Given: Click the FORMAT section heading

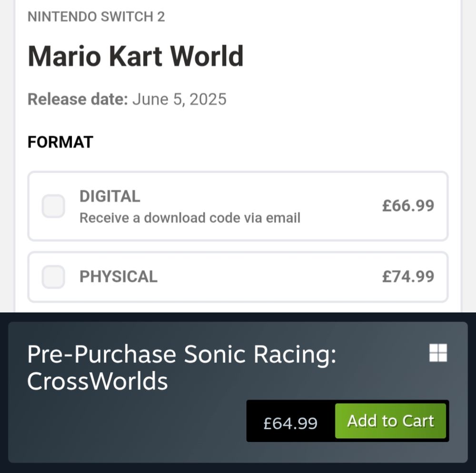Looking at the screenshot, I should coord(60,142).
